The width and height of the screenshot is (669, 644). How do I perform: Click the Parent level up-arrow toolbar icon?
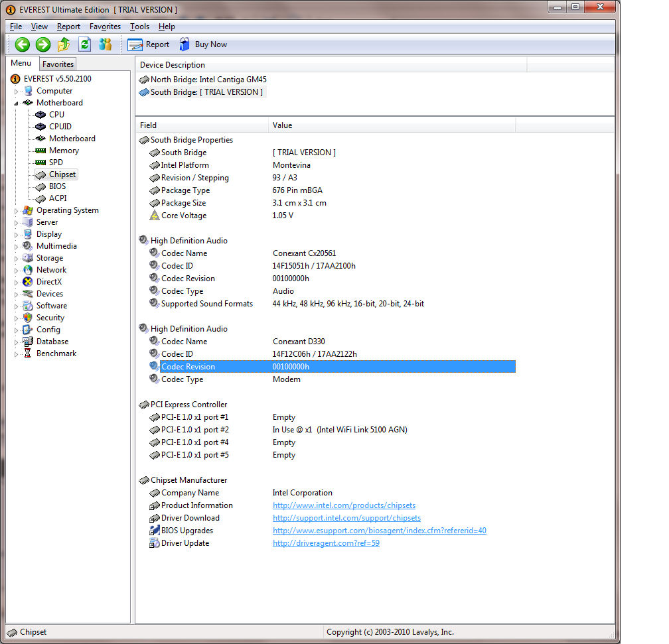click(x=64, y=44)
